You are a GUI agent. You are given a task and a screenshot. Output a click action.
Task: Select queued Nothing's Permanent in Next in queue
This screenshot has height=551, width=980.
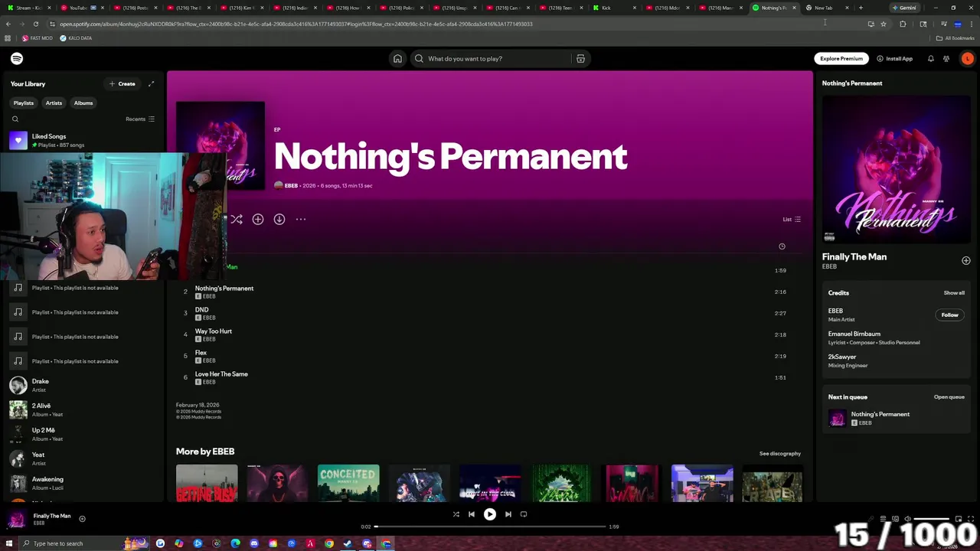[896, 418]
